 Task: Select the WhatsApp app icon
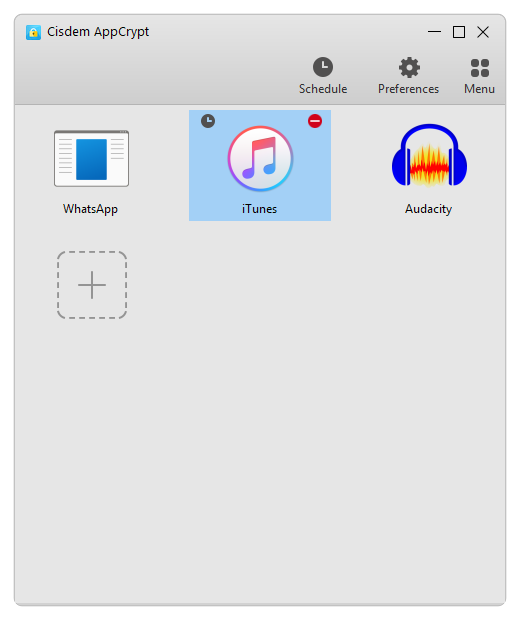pyautogui.click(x=91, y=158)
